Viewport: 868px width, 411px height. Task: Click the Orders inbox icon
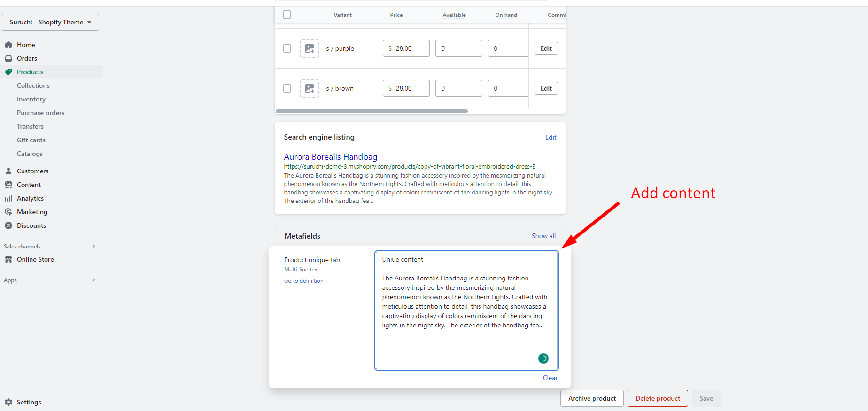(x=8, y=58)
